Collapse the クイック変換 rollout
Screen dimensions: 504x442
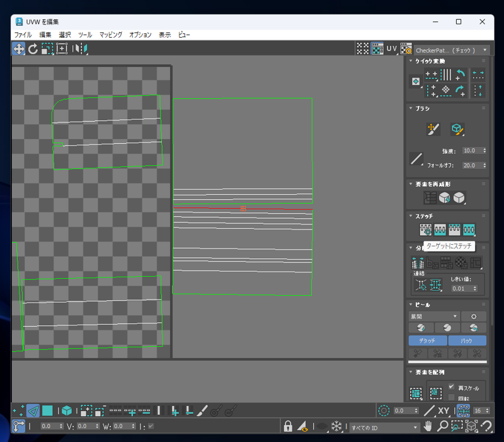[x=411, y=61]
